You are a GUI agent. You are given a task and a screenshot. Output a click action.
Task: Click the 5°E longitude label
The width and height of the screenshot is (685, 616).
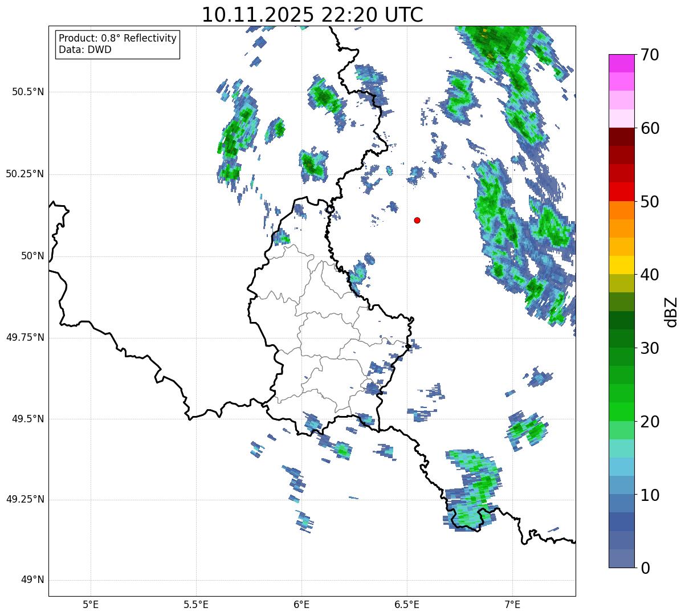click(91, 604)
